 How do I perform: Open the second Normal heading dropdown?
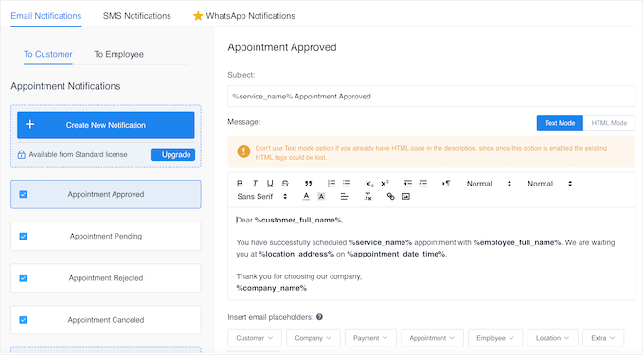point(550,184)
